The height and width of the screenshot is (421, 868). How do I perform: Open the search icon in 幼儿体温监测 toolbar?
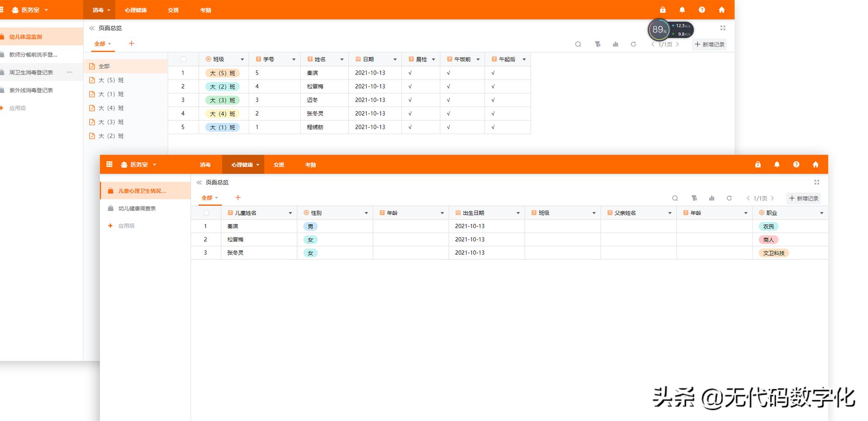coord(579,44)
